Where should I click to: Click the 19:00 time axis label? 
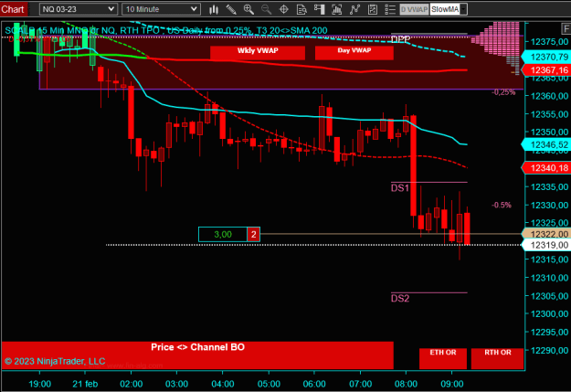39,384
